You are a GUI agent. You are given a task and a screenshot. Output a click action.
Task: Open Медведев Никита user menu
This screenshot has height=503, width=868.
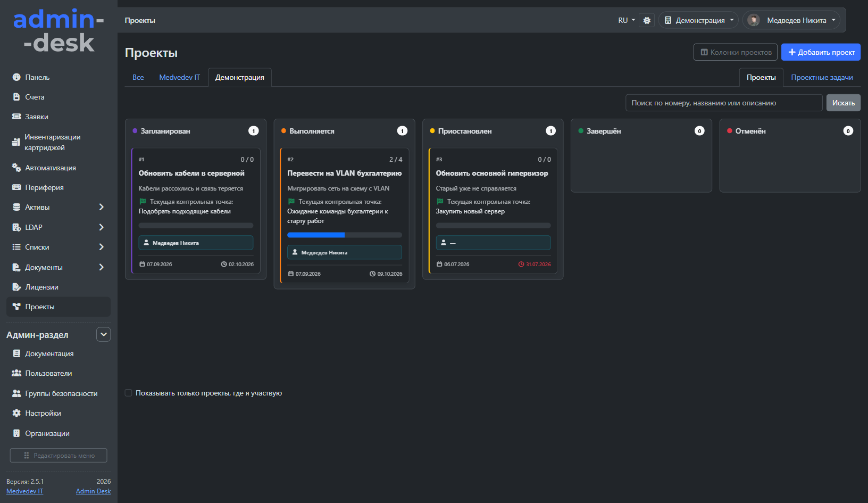(791, 20)
